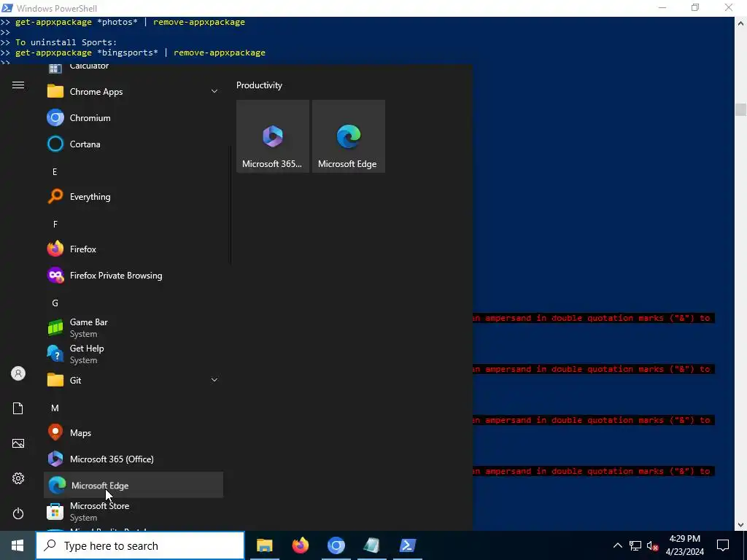The height and width of the screenshot is (560, 747).
Task: Open Settings gear in Start sidebar
Action: coord(18,478)
